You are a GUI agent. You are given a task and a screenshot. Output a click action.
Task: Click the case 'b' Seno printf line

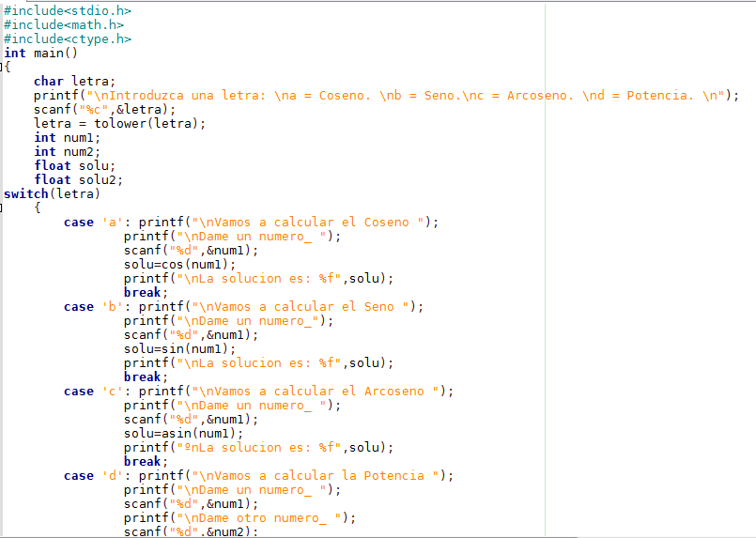click(x=243, y=307)
